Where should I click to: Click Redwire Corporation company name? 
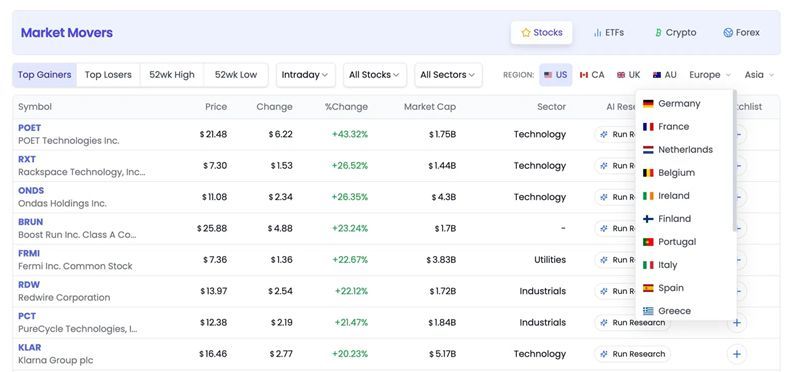point(64,297)
